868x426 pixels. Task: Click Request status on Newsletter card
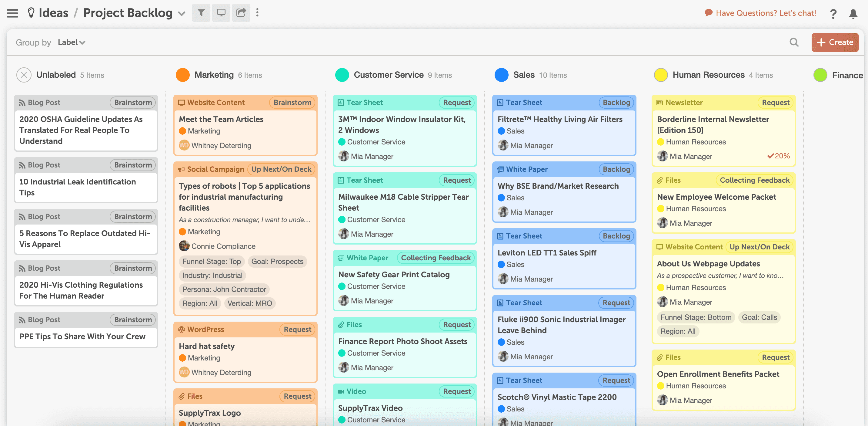[775, 103]
